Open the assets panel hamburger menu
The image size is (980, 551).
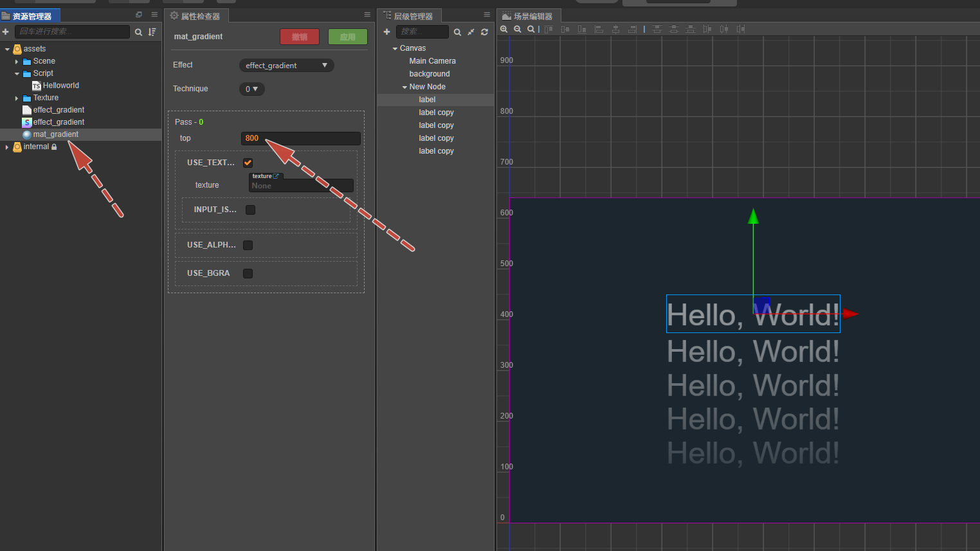click(x=154, y=14)
